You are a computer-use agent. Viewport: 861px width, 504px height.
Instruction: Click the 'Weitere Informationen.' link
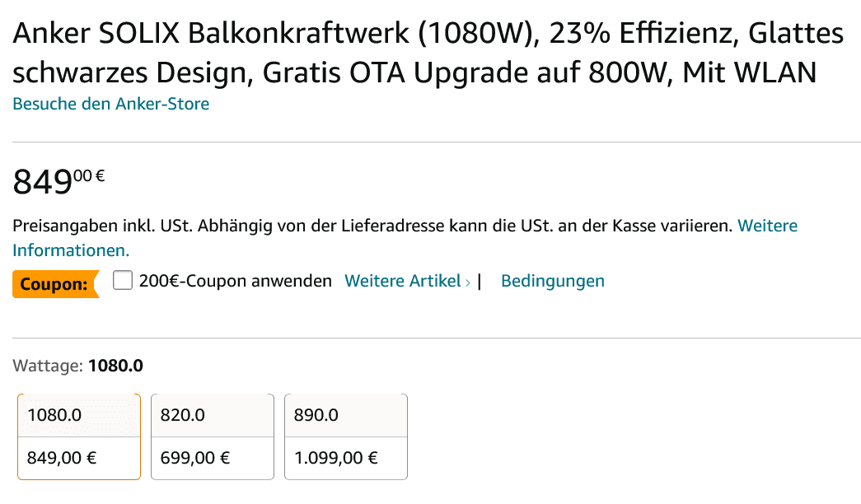click(x=71, y=250)
